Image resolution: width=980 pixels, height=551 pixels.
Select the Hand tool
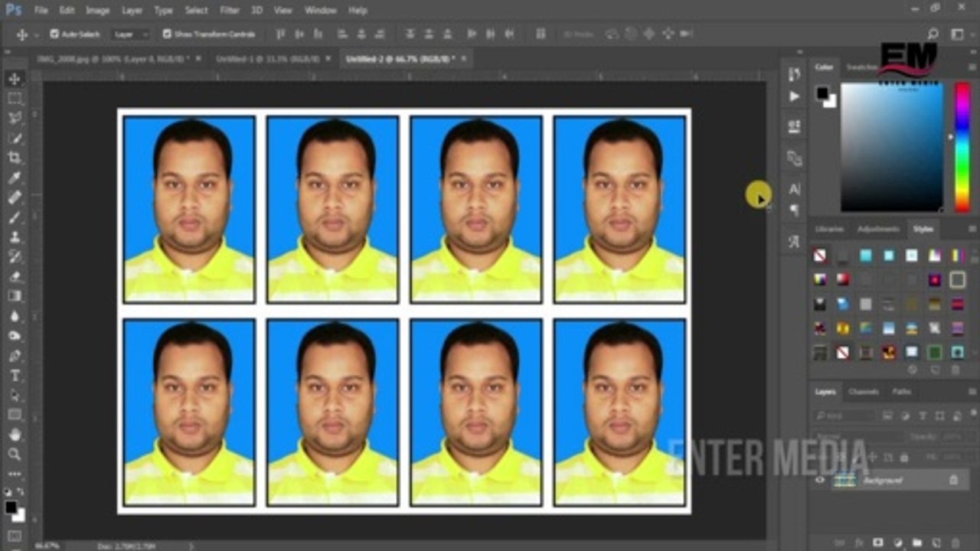coord(15,435)
